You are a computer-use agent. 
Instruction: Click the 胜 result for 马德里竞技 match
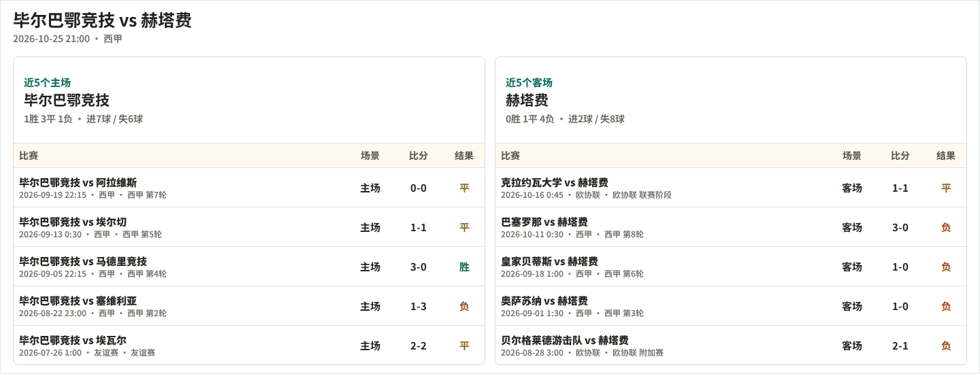click(x=464, y=267)
